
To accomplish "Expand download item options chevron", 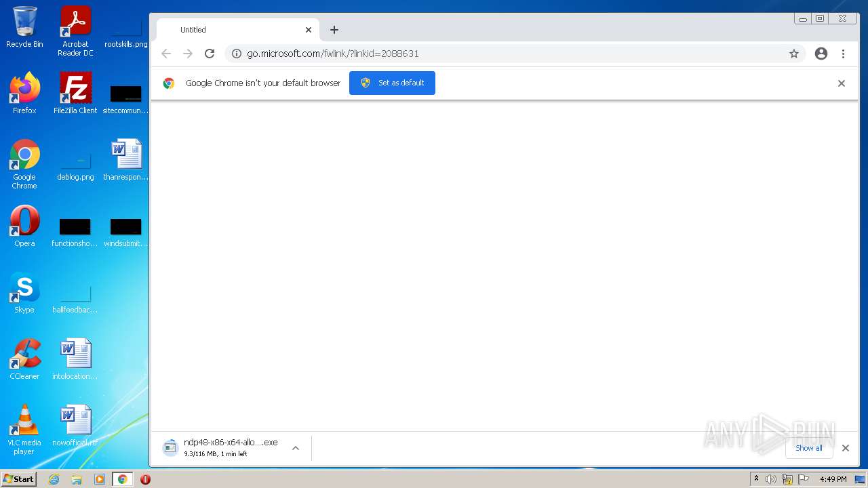I will click(296, 448).
